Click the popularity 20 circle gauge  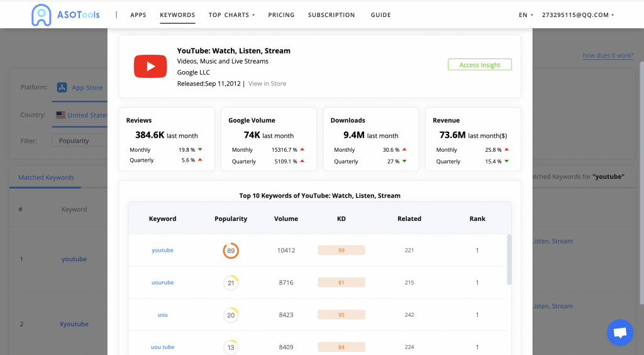[231, 315]
